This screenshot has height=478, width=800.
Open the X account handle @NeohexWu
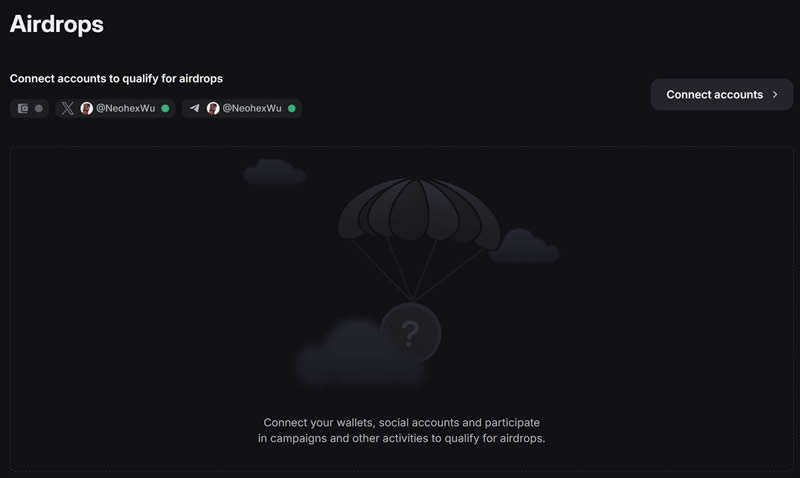126,108
